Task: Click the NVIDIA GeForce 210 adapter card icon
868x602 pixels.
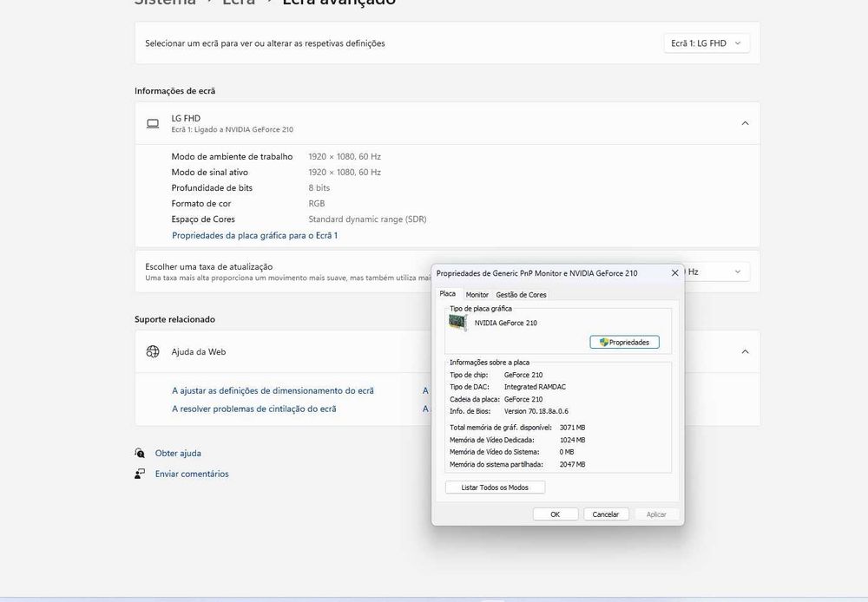Action: [458, 323]
